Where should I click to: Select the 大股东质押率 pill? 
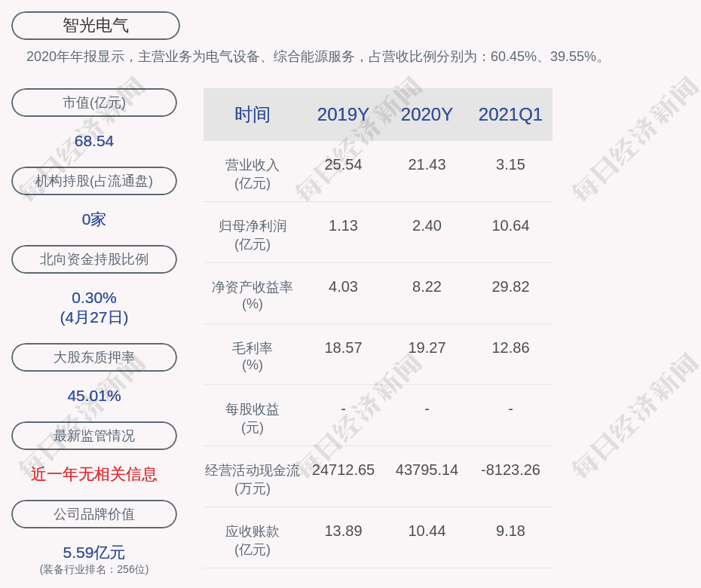94,357
